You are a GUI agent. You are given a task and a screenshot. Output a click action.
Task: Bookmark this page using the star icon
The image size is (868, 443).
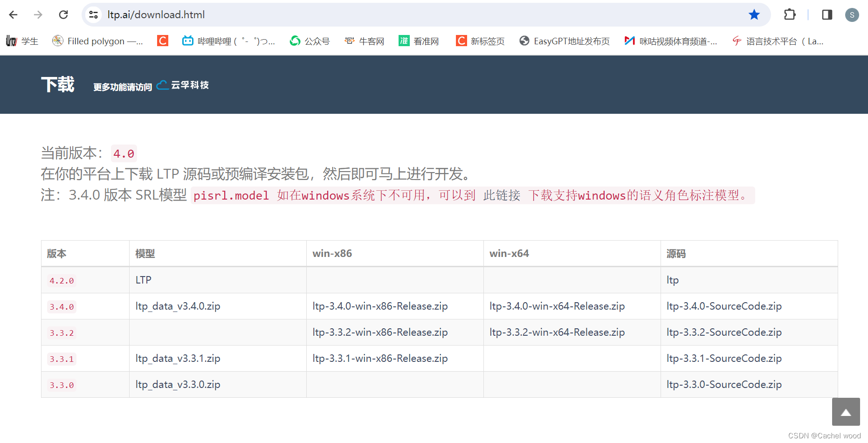point(754,14)
